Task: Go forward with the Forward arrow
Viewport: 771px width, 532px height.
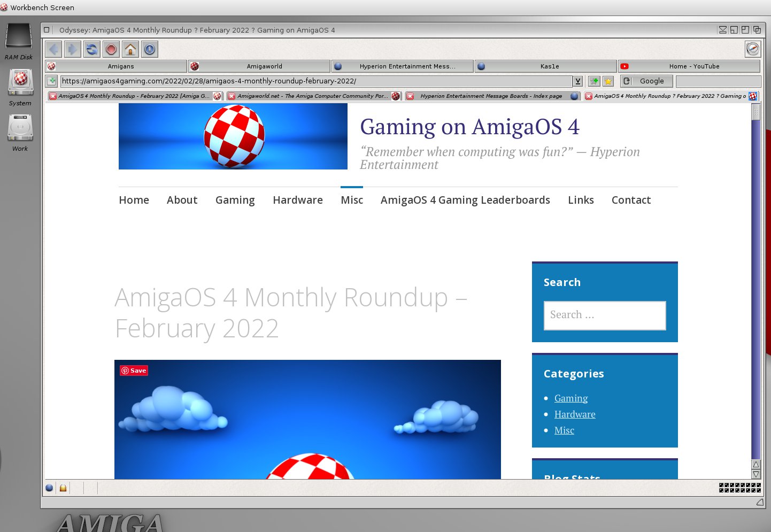Action: [x=73, y=50]
